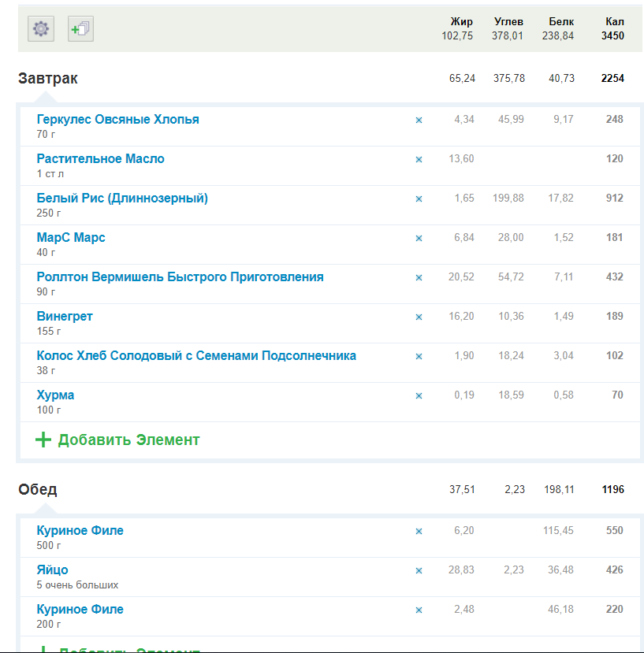The width and height of the screenshot is (644, 653).
Task: Remove Геркулес Овсяные Хлопья with its X icon
Action: [419, 121]
